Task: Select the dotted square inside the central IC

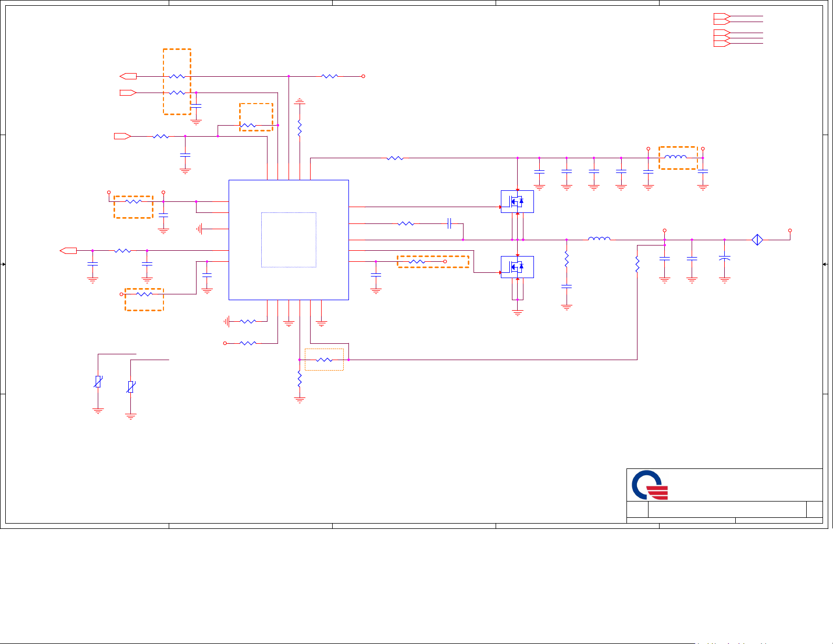Action: click(289, 240)
